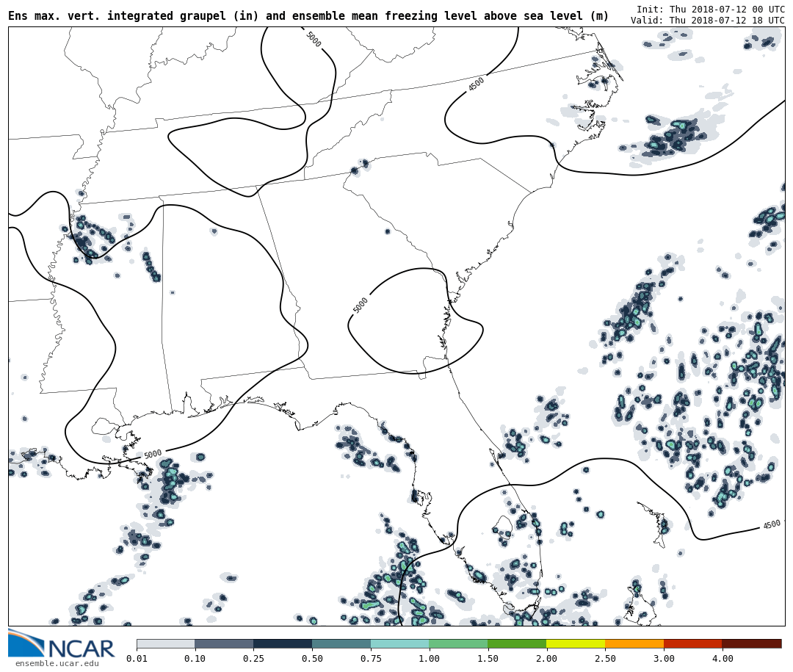Click the 2.00 colorbar tick label

pos(547,658)
